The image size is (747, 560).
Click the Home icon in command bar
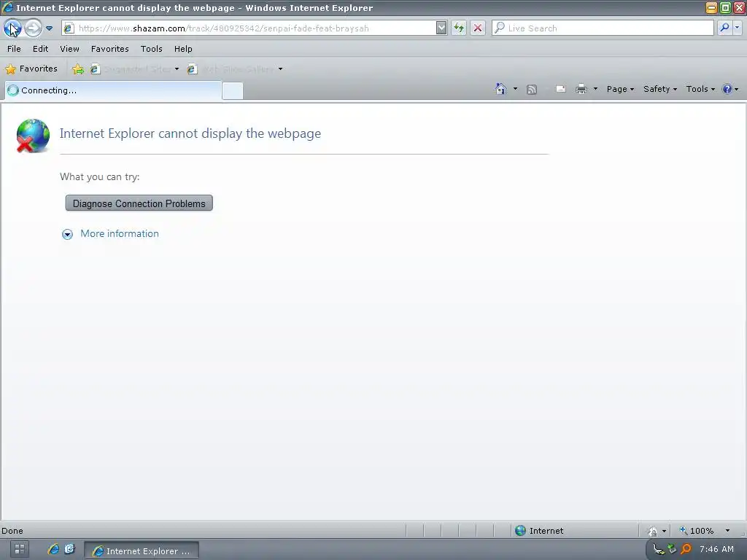pos(500,88)
